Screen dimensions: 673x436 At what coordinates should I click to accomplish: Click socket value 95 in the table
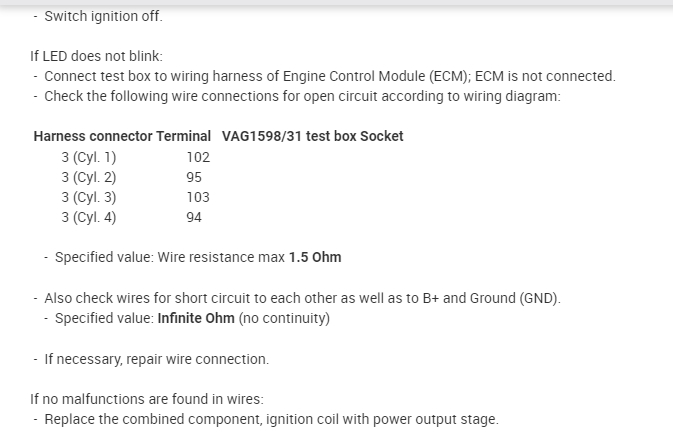click(194, 177)
